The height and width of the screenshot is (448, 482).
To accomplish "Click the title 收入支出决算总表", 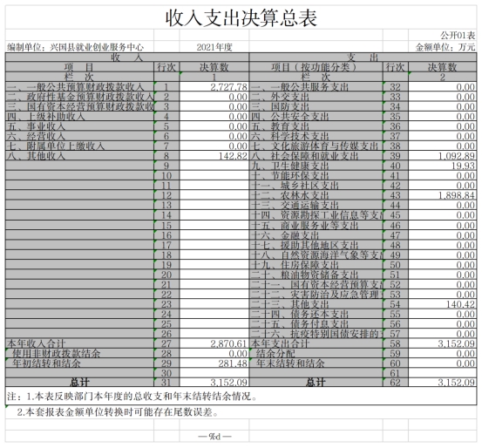I will coord(241,17).
